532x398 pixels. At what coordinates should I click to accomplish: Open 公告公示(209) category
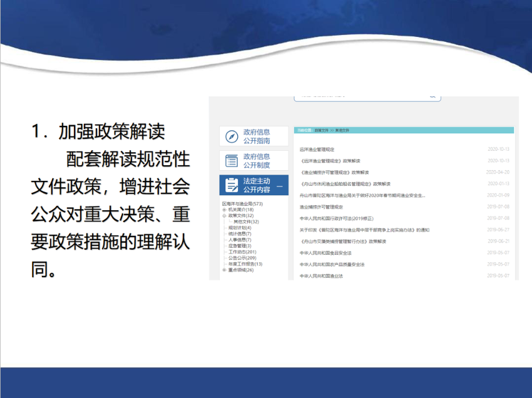pyautogui.click(x=242, y=258)
